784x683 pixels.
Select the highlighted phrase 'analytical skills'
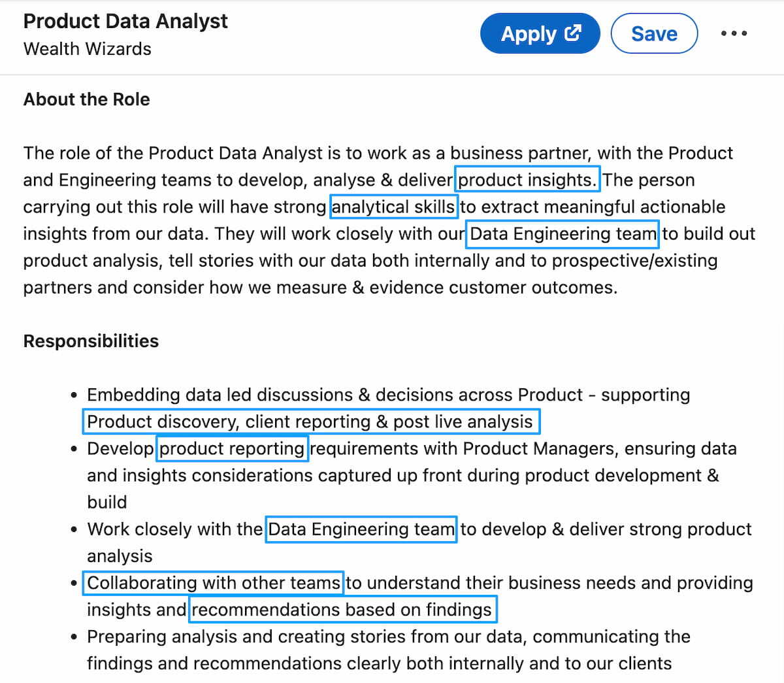point(393,207)
